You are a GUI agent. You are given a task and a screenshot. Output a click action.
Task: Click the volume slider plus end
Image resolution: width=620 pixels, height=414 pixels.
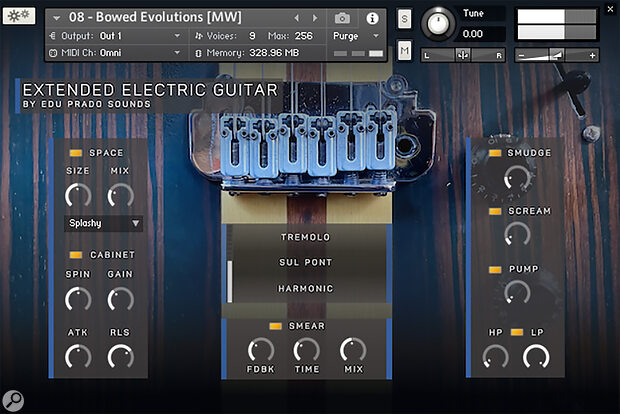point(592,56)
